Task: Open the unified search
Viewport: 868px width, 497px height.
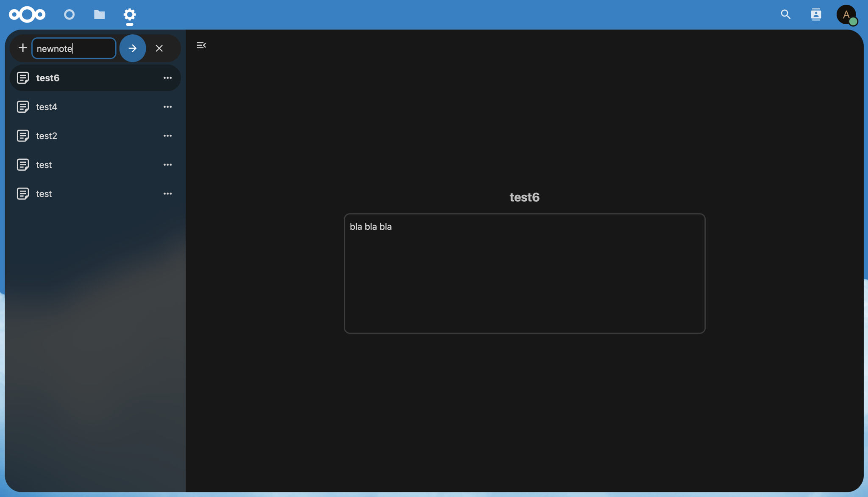Action: point(786,14)
